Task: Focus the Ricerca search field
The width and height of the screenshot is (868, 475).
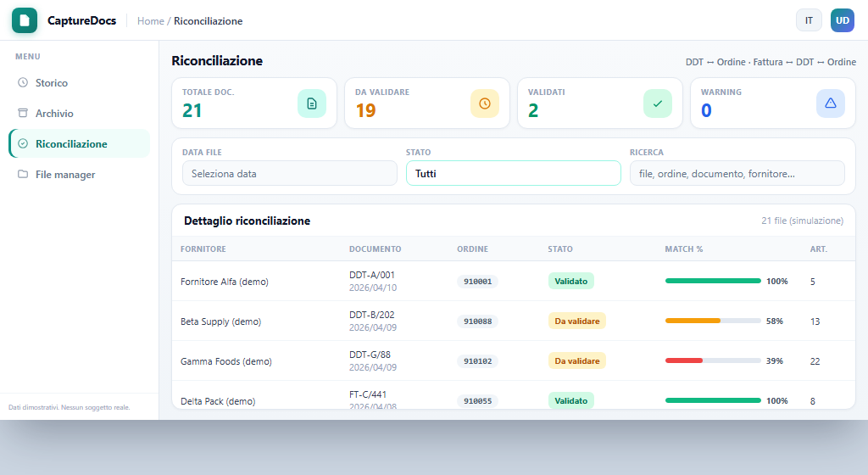Action: (x=737, y=173)
